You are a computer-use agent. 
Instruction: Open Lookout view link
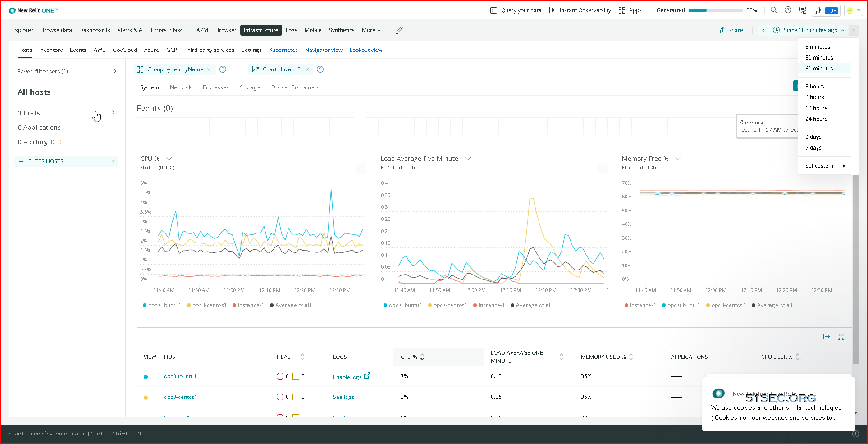[366, 50]
